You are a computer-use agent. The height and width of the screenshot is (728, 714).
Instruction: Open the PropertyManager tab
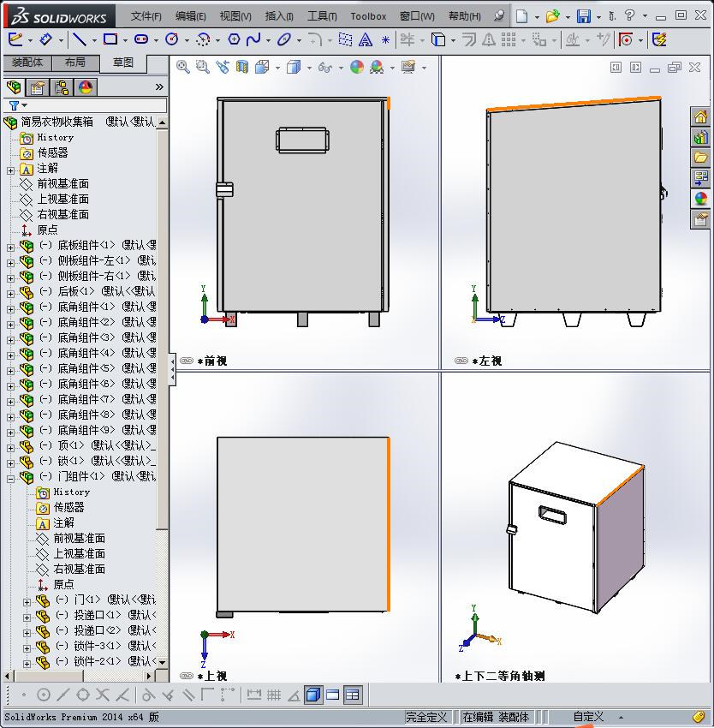[x=38, y=87]
